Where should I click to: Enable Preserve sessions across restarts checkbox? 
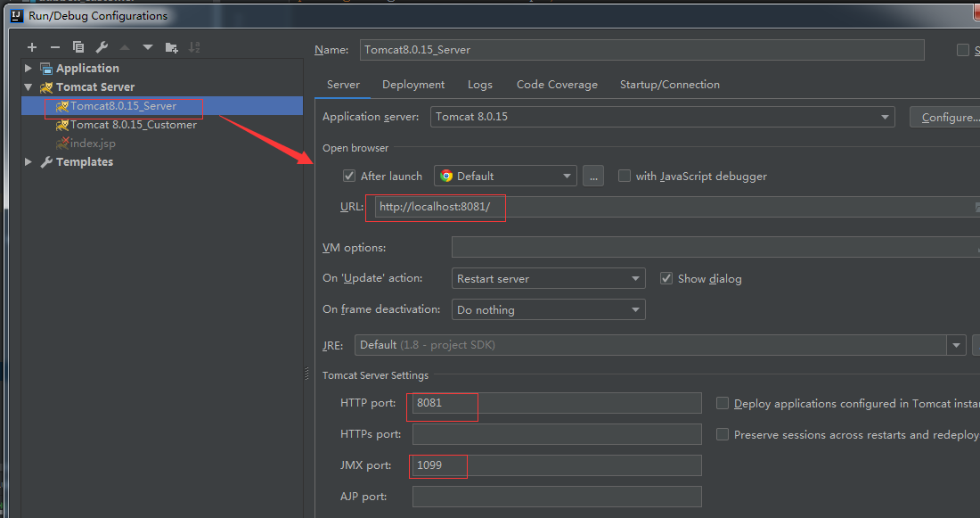tap(723, 434)
